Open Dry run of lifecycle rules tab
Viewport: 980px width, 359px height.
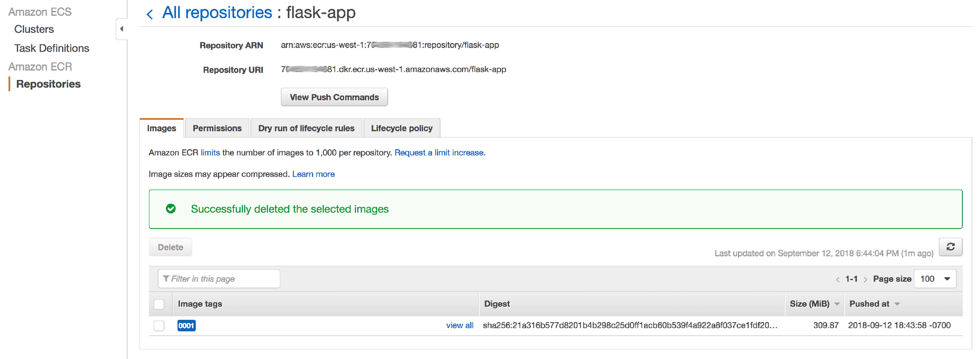tap(306, 128)
